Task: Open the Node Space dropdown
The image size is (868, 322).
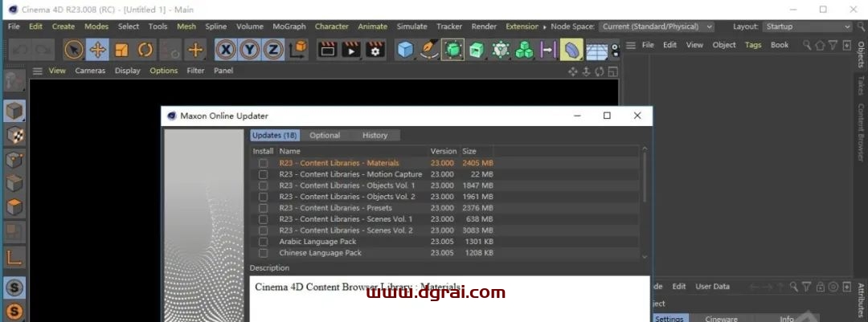Action: tap(657, 26)
